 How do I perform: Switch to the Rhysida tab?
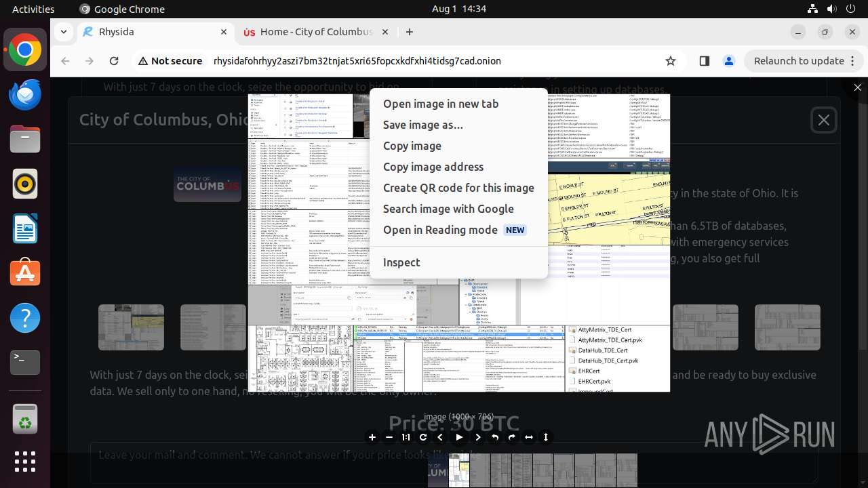tap(155, 32)
